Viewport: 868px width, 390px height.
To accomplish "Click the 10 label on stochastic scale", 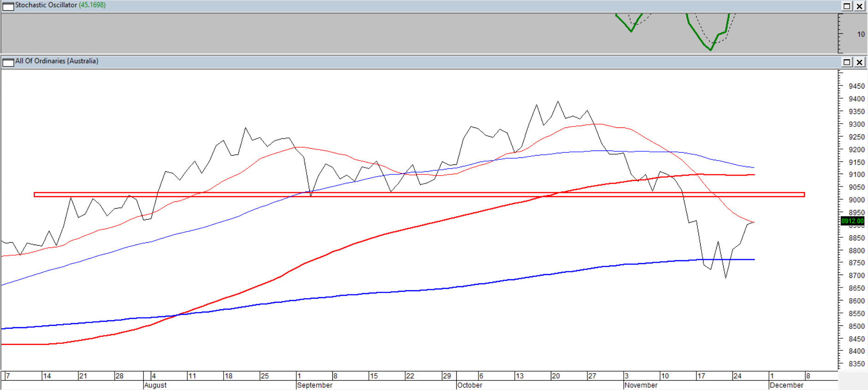I will (x=861, y=34).
